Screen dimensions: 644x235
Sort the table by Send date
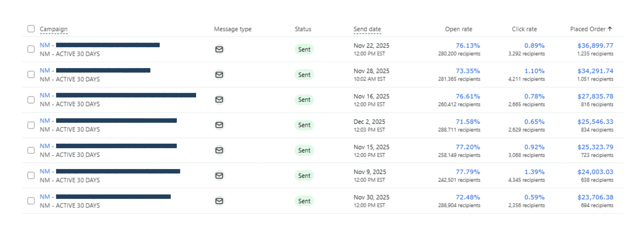pos(367,29)
